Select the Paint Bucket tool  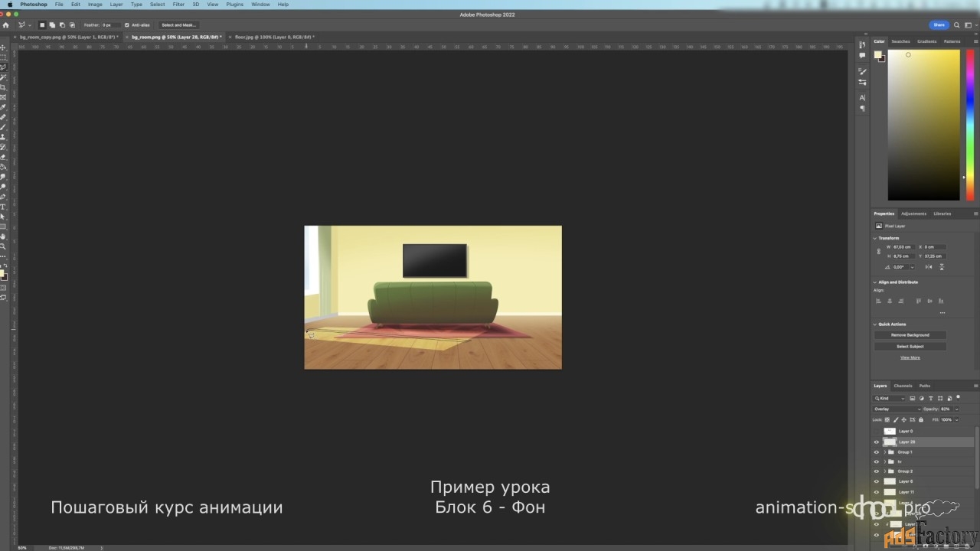coord(3,166)
